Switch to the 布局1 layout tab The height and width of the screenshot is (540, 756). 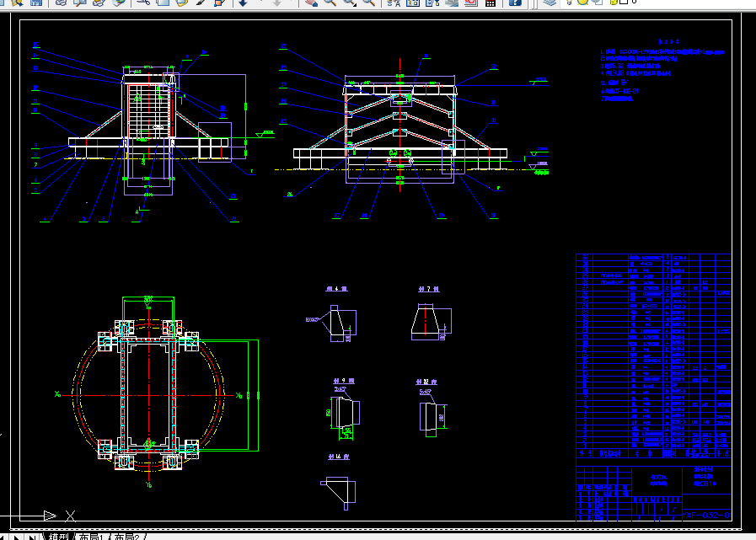pos(90,537)
